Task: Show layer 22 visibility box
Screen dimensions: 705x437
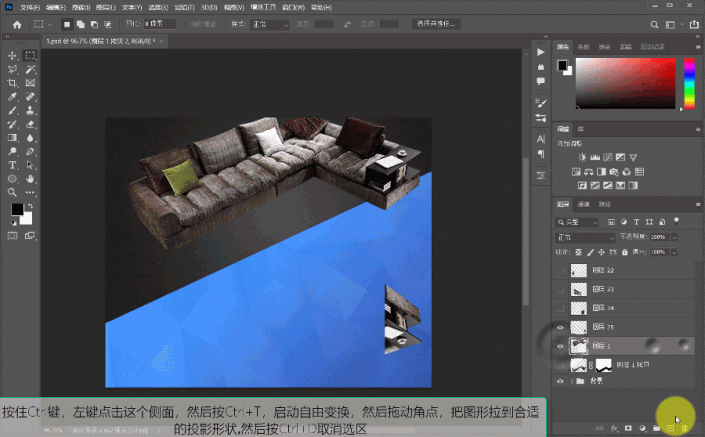Action: click(x=560, y=270)
